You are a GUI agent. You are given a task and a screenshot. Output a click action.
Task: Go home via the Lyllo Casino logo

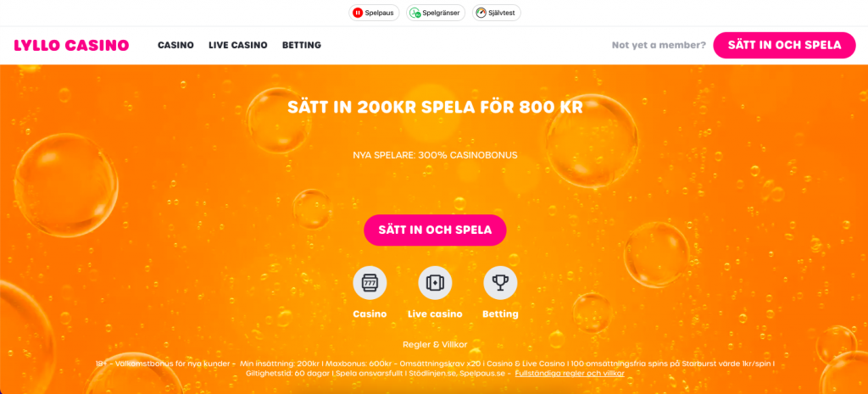[x=71, y=45]
